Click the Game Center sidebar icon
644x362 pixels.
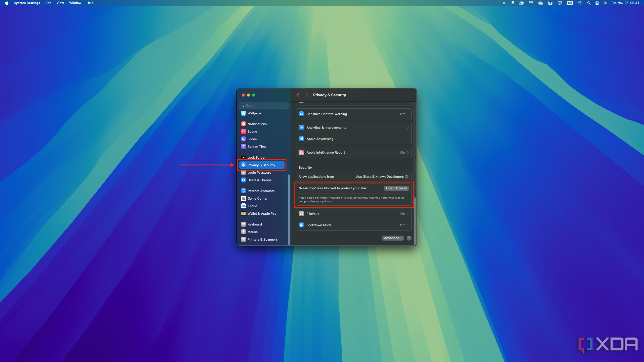point(244,198)
